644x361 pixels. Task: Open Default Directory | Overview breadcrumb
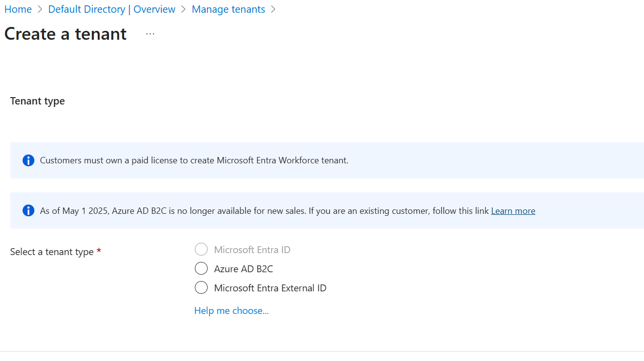pyautogui.click(x=112, y=9)
